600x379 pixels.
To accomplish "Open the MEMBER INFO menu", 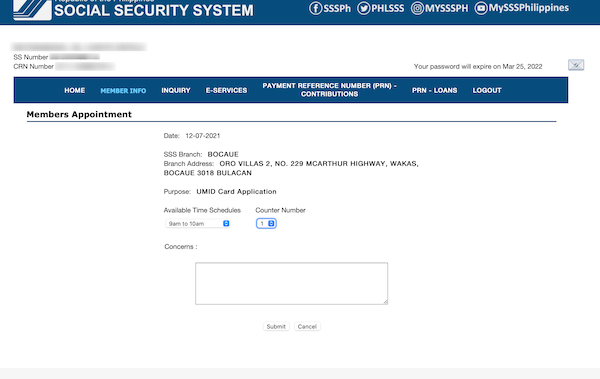I will (x=123, y=91).
